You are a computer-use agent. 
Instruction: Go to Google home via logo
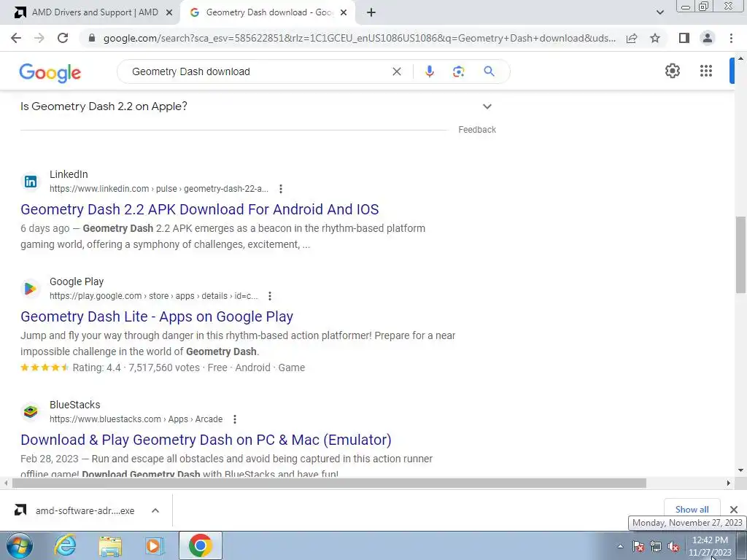(50, 72)
